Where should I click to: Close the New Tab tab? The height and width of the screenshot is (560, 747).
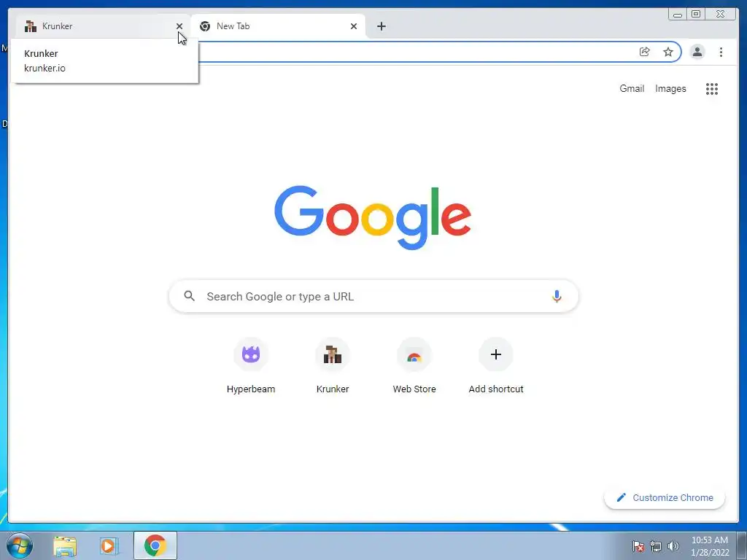click(354, 26)
